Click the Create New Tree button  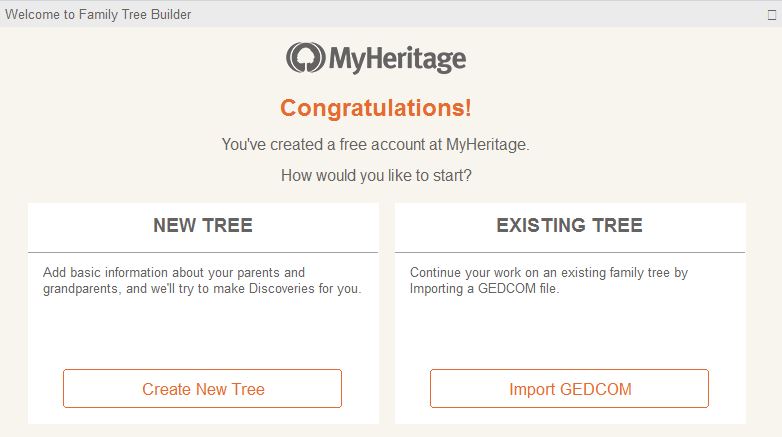click(x=203, y=389)
